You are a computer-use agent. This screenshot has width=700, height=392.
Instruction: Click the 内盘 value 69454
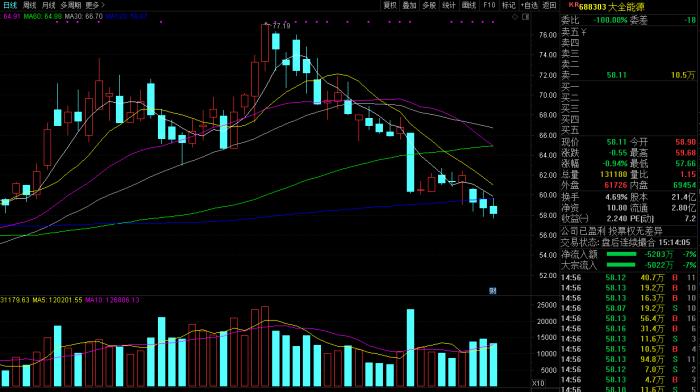click(684, 185)
